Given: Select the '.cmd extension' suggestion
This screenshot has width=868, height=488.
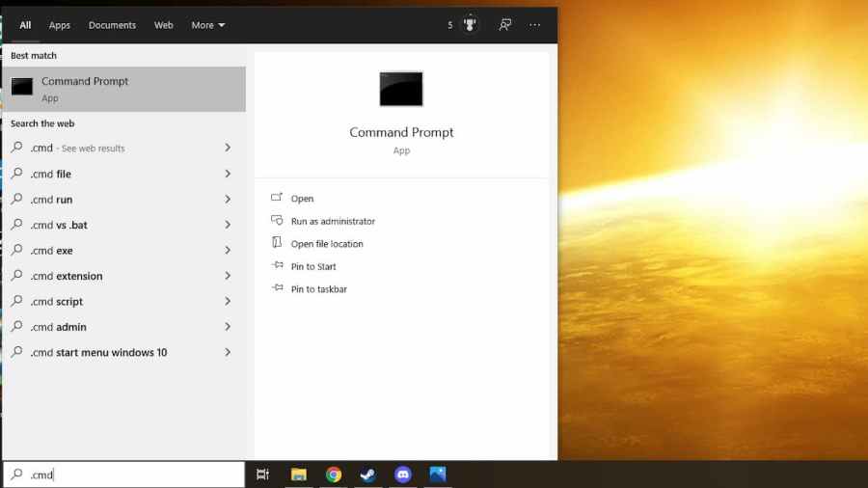Looking at the screenshot, I should coord(123,276).
